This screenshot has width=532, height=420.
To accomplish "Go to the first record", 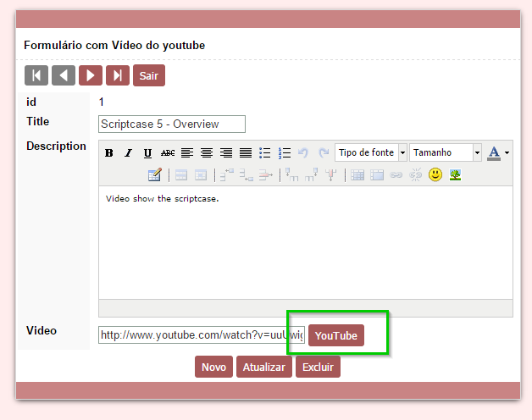I will pos(36,75).
